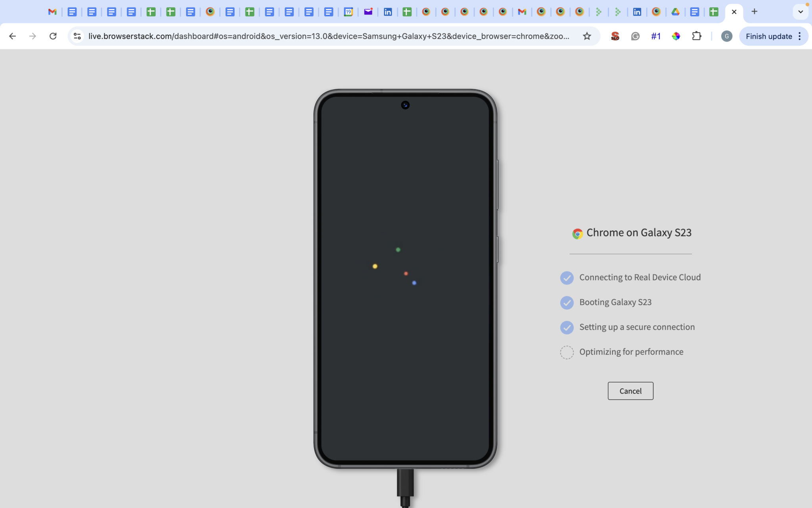
Task: Bookmark this page with the star icon
Action: point(587,36)
